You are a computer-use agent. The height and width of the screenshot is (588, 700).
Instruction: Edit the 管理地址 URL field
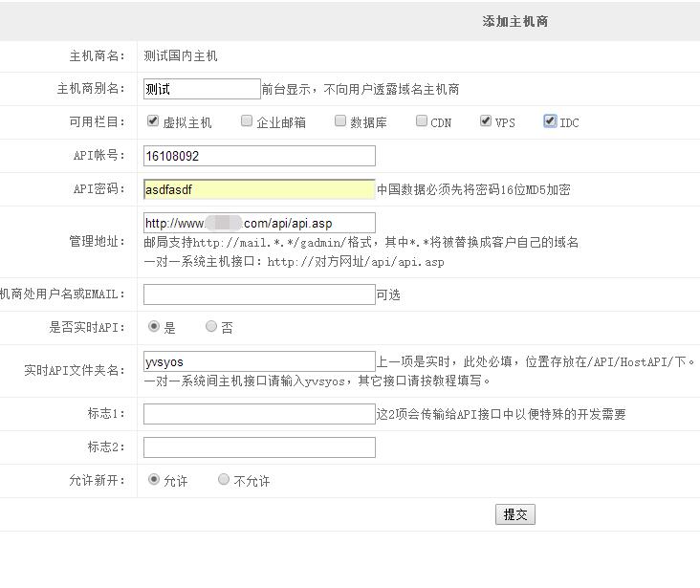pyautogui.click(x=259, y=223)
